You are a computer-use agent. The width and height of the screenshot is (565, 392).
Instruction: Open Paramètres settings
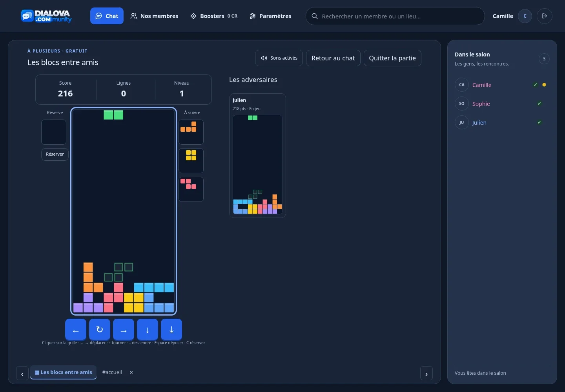[270, 16]
